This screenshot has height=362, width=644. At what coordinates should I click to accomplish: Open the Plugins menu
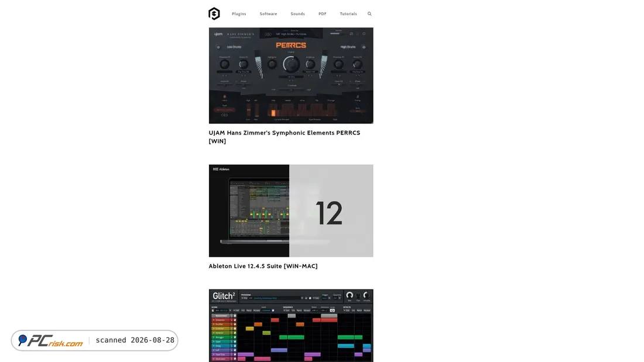click(239, 14)
